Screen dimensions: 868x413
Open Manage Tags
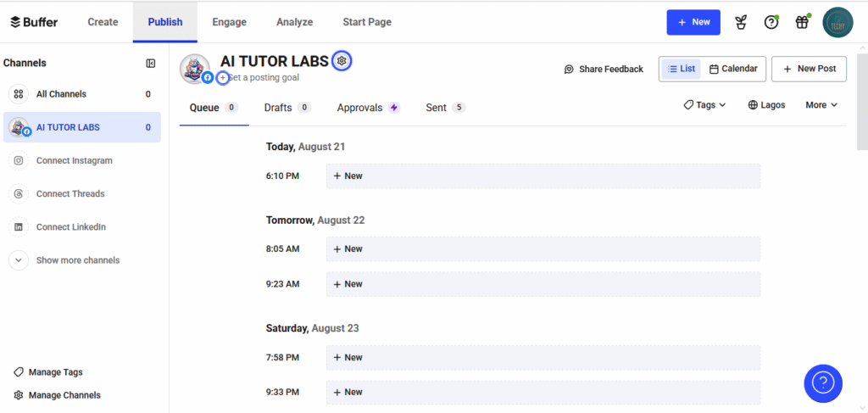pyautogui.click(x=48, y=372)
